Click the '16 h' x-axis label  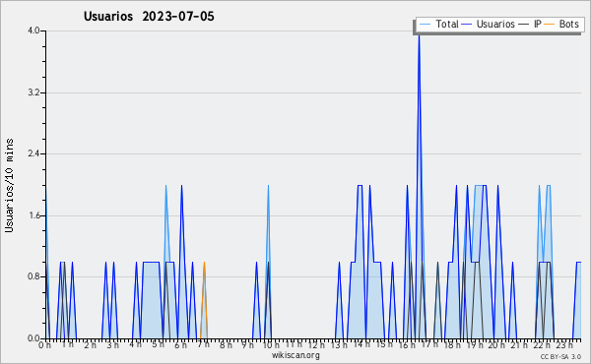tap(407, 344)
